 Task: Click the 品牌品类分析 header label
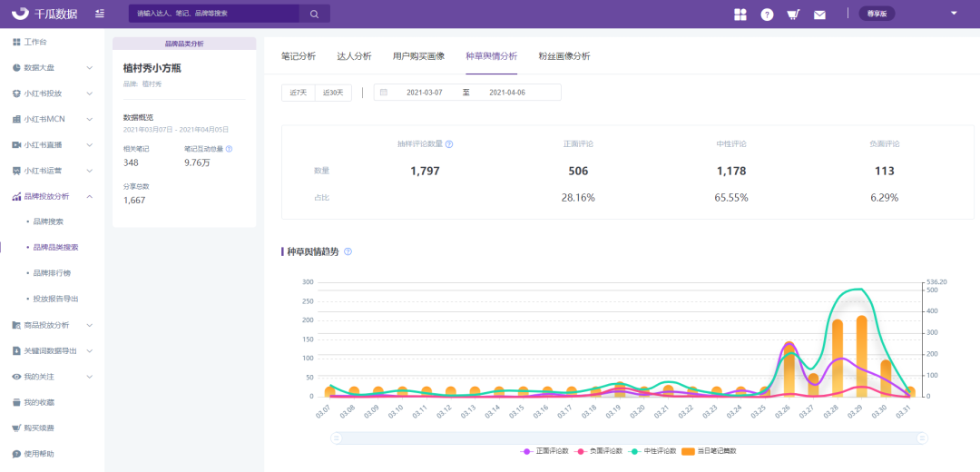click(x=184, y=44)
